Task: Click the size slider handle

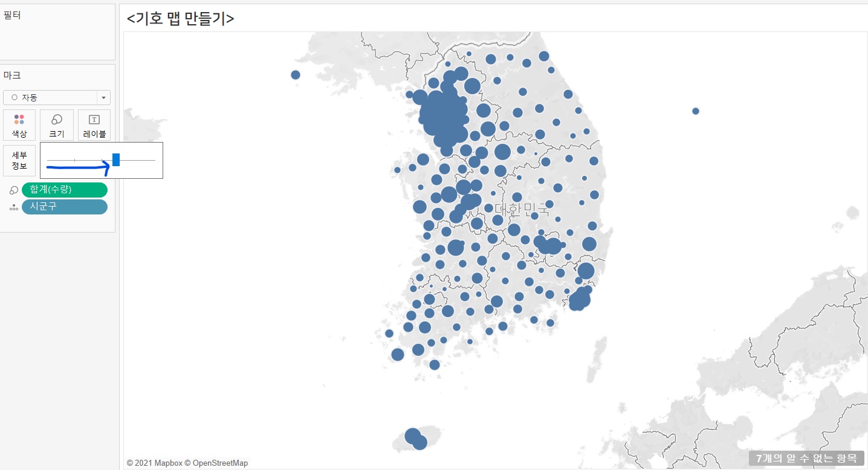Action: point(116,159)
